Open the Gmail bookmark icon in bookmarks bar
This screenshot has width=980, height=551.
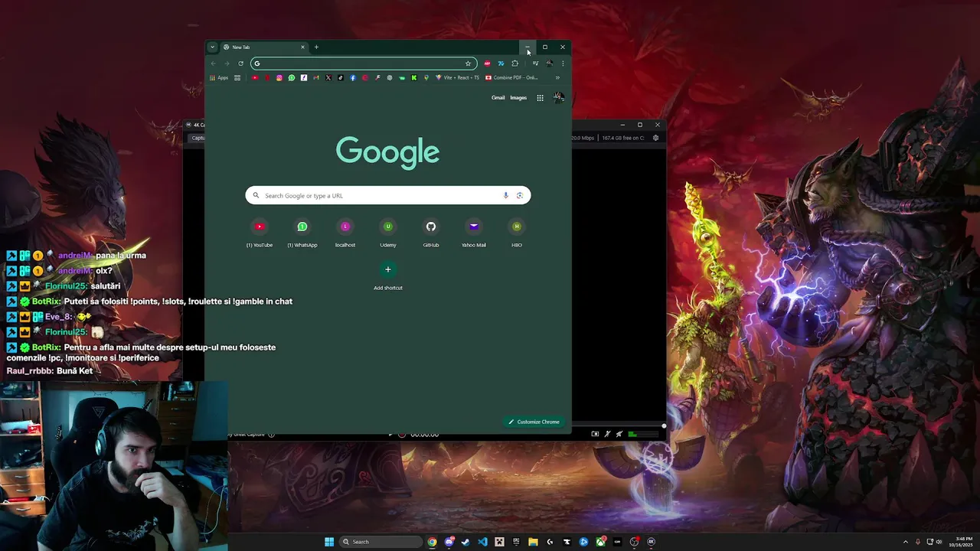pos(316,77)
